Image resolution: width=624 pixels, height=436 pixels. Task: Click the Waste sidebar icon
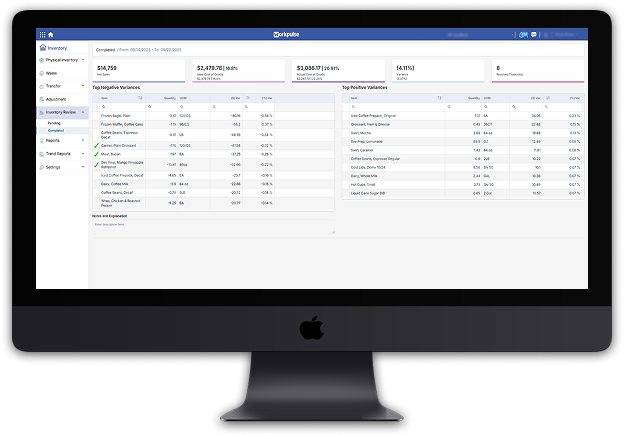(x=41, y=73)
